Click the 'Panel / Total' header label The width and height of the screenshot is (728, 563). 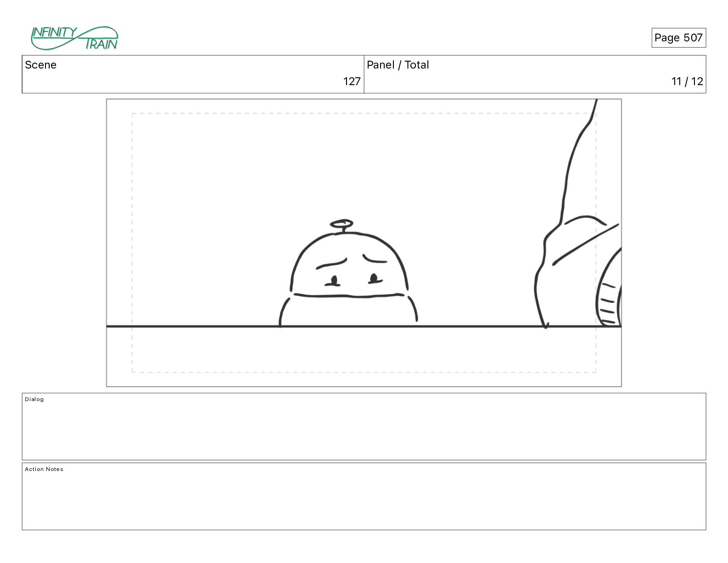[x=398, y=65]
